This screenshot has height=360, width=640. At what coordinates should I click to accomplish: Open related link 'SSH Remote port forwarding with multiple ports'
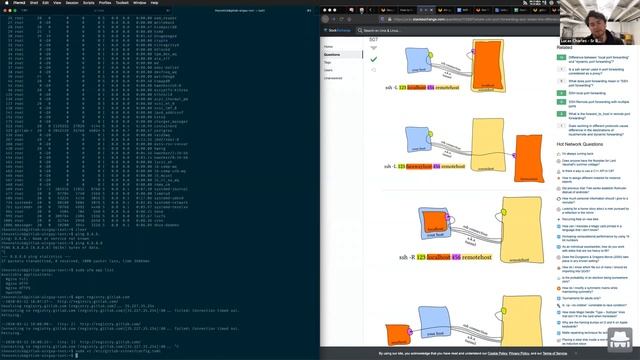[x=598, y=104]
